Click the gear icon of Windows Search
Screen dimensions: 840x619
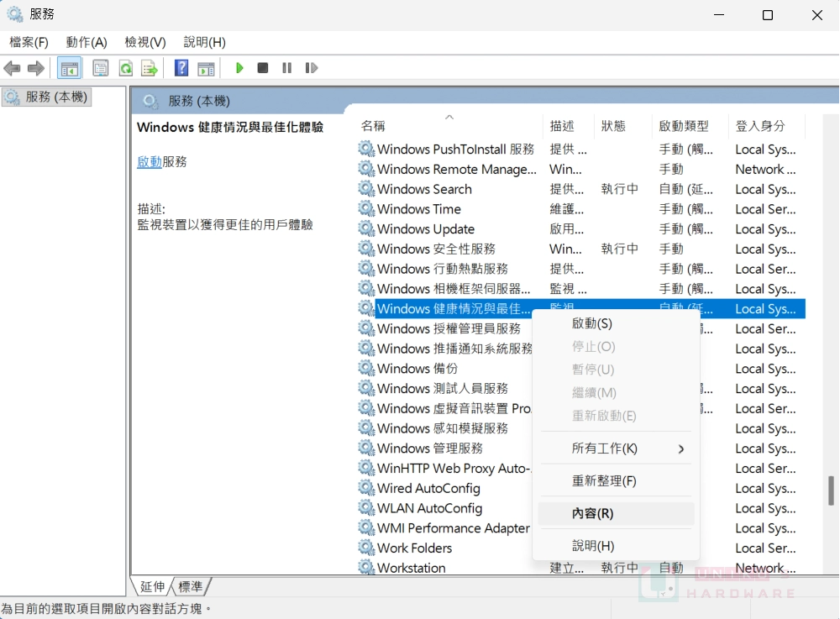[366, 188]
